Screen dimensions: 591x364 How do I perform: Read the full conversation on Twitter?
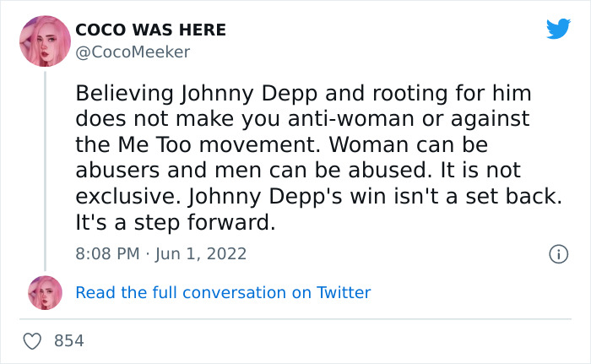[x=223, y=292]
